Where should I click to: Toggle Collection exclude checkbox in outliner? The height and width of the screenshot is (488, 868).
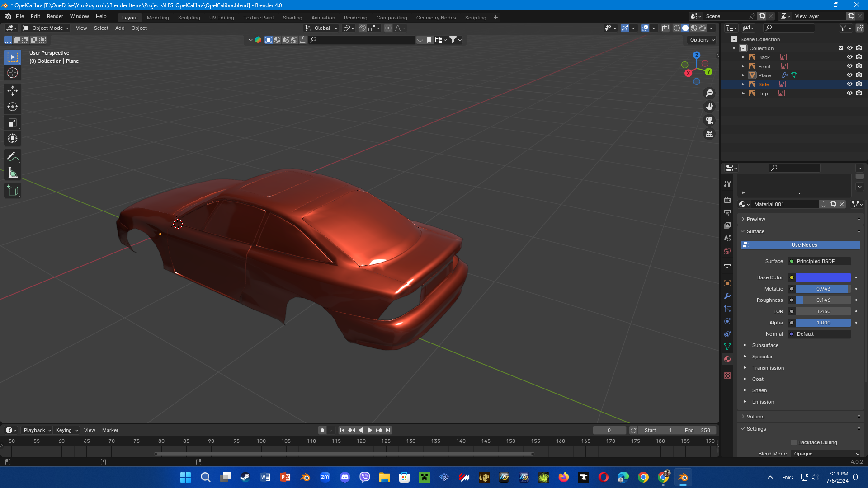[840, 48]
